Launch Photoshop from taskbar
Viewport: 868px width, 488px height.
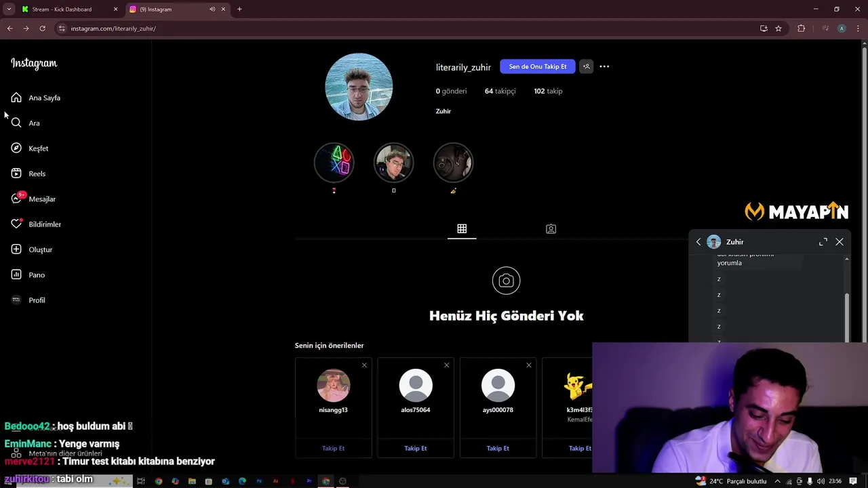pyautogui.click(x=259, y=481)
